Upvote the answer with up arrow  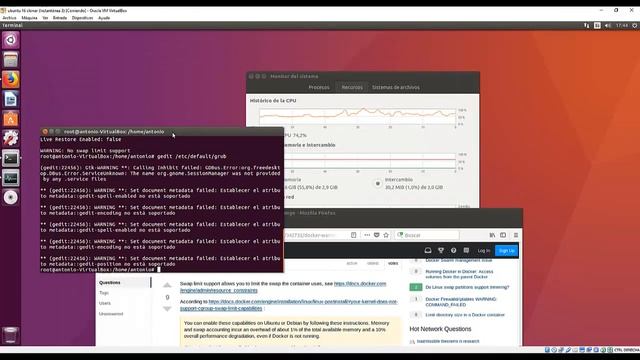pos(167,285)
